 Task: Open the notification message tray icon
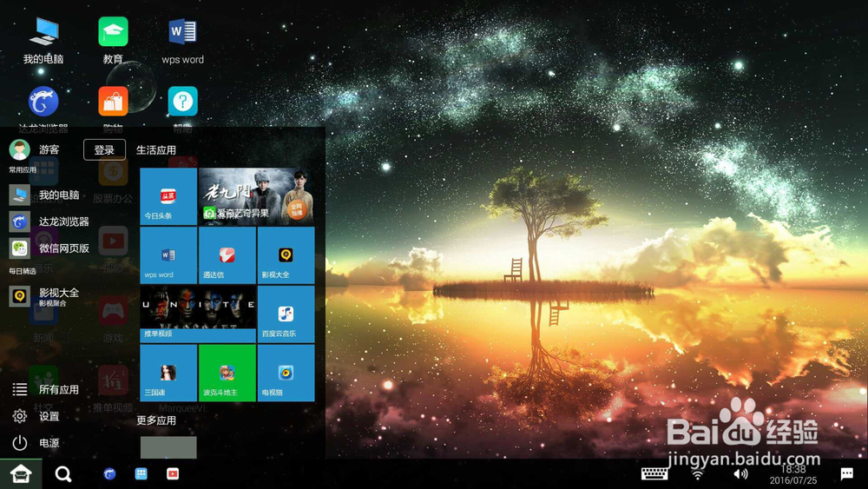[846, 473]
